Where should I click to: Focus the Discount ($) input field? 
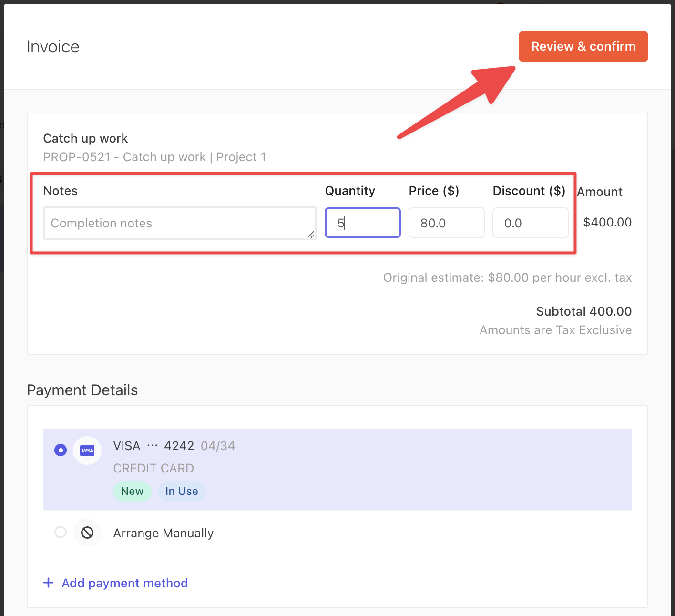tap(530, 223)
